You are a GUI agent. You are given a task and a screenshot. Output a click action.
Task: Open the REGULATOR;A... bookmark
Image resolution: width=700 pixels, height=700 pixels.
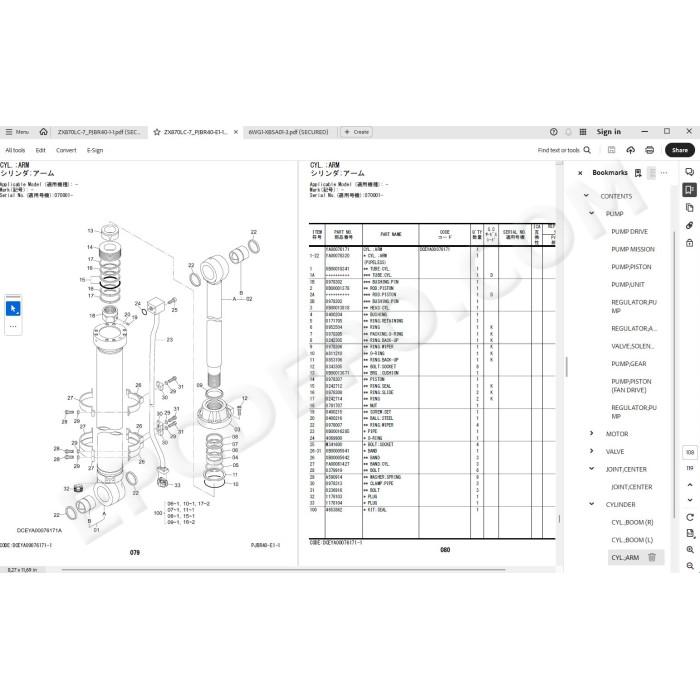pyautogui.click(x=634, y=329)
